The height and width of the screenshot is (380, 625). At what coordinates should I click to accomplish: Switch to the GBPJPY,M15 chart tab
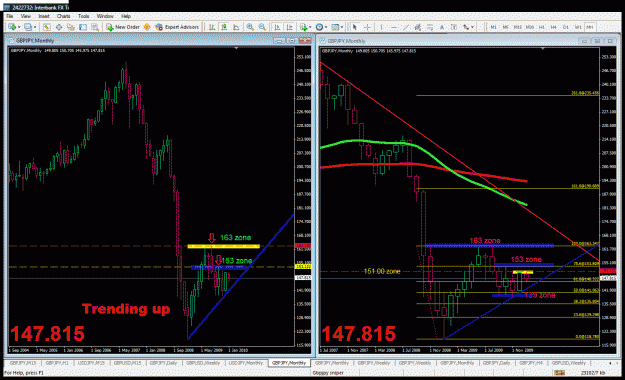point(23,363)
